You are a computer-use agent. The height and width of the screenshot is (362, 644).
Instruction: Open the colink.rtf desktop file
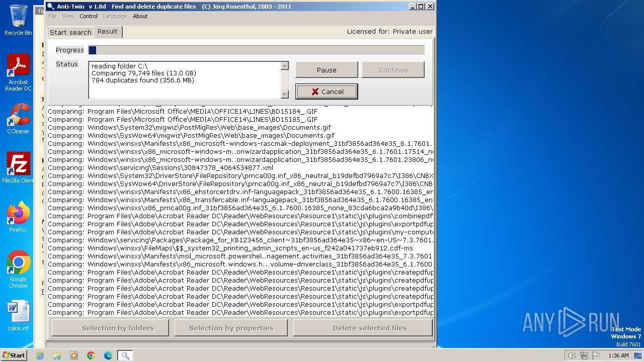[18, 316]
